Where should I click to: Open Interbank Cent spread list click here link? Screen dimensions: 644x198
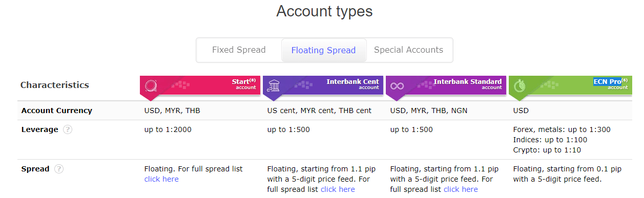(x=338, y=189)
